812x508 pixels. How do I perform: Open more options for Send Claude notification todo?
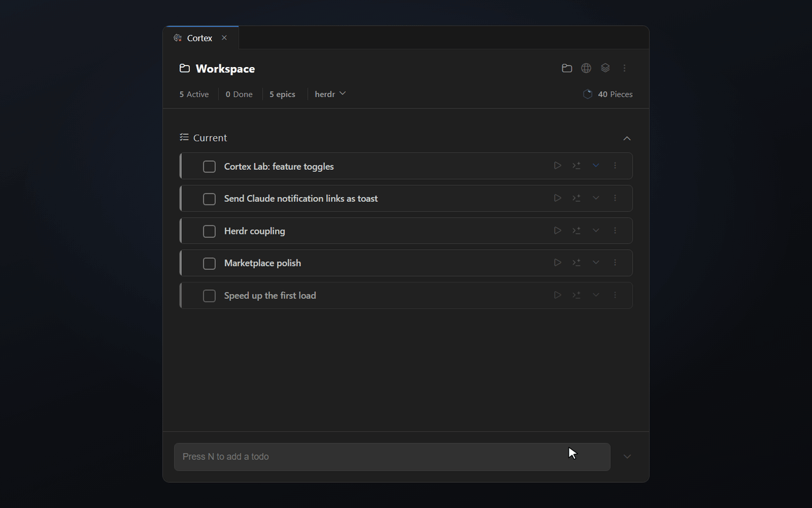pos(615,198)
